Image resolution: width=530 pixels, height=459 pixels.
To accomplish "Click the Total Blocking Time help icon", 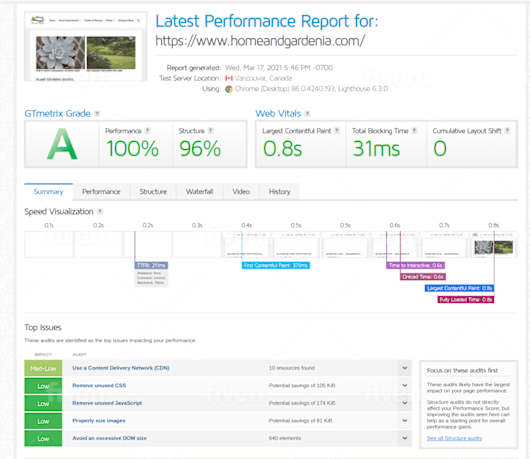I will coord(414,130).
